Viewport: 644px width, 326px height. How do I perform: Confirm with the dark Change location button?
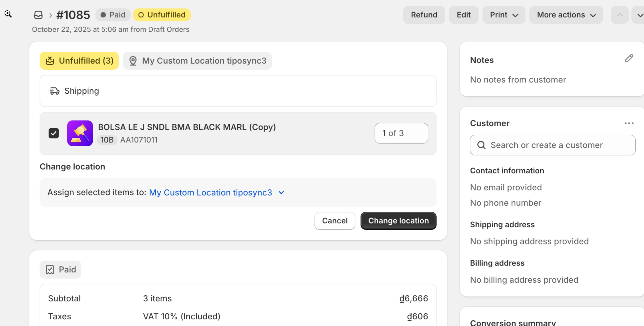pyautogui.click(x=398, y=221)
